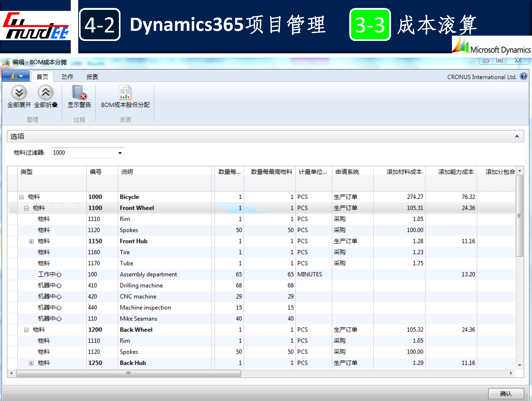The image size is (532, 401).
Task: Click the Microsoft Dynamics logo
Action: click(492, 46)
